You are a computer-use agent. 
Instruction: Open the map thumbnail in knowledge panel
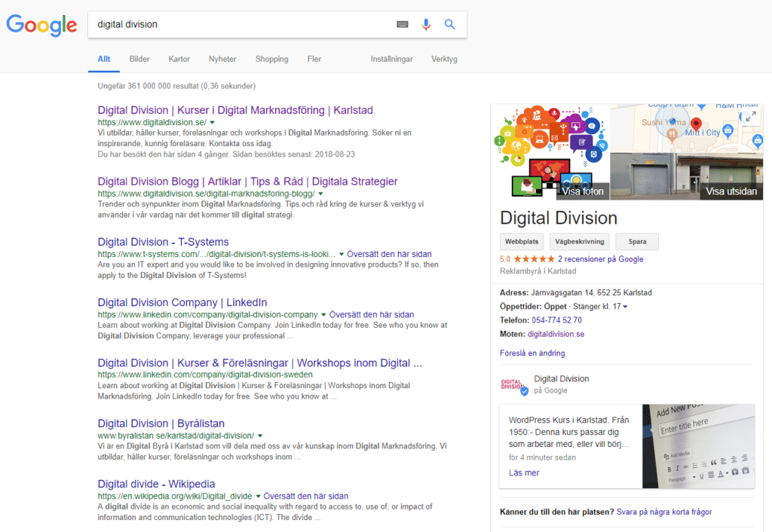tap(687, 128)
